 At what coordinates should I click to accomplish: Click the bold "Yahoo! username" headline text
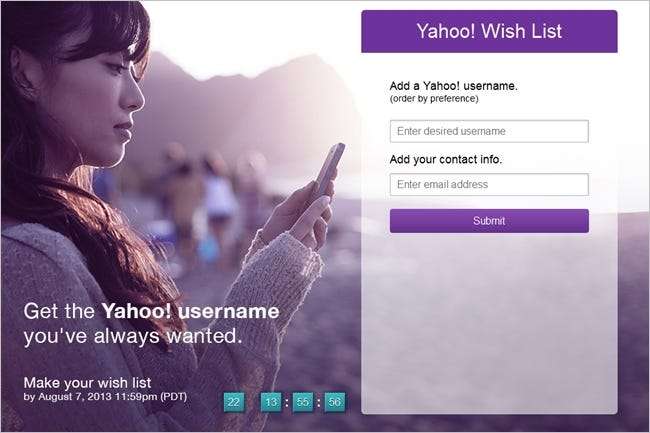[x=190, y=311]
